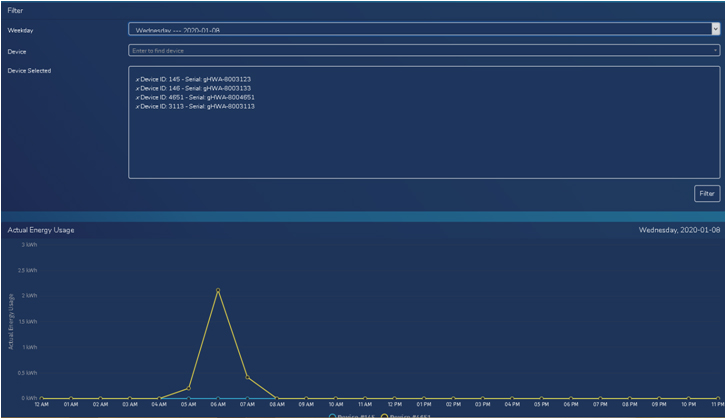Click the 12 PM data point on chart
The width and height of the screenshot is (726, 419).
[394, 398]
